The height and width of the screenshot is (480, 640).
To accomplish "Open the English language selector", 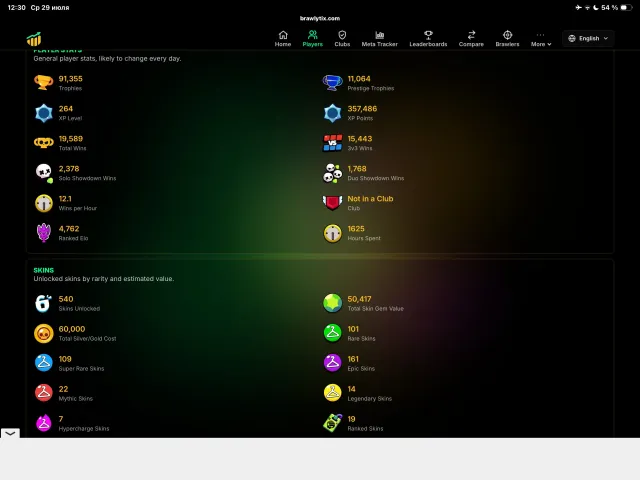I will (x=588, y=38).
